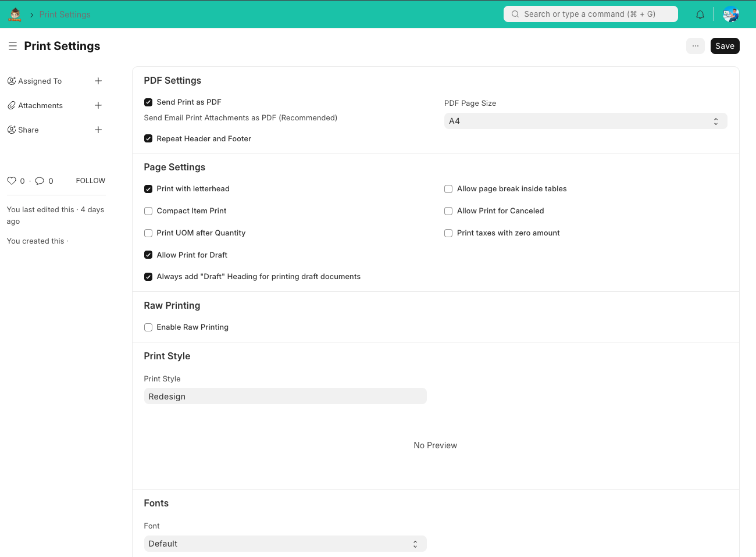This screenshot has width=756, height=557.
Task: Enable Compact Item Print checkbox
Action: (148, 211)
